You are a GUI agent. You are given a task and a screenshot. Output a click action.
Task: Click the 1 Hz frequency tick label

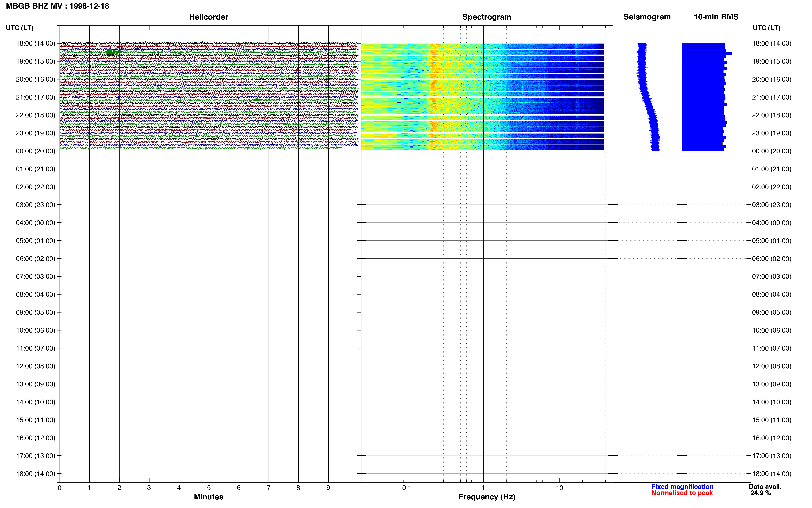pyautogui.click(x=483, y=488)
